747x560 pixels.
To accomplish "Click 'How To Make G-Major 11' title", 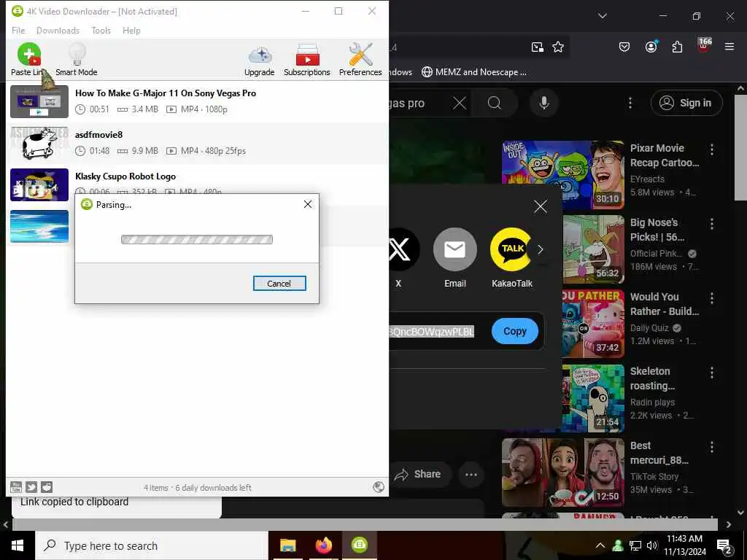I will [x=166, y=93].
